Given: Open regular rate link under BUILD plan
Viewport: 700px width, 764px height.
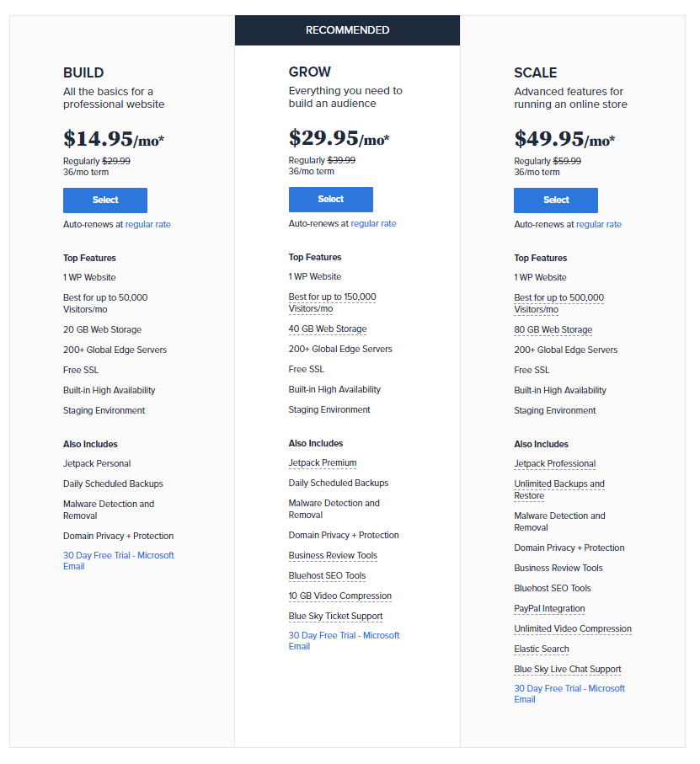Looking at the screenshot, I should (148, 225).
